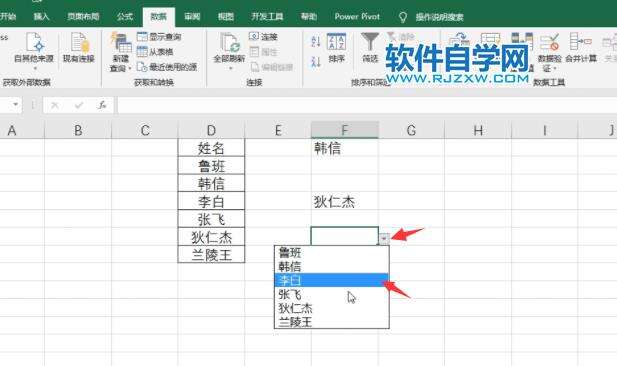
Task: Switch to the 插入 ribbon tab
Action: point(41,17)
